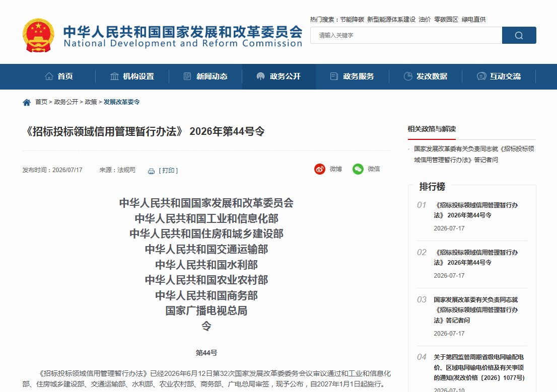
Task: Click the document icon beside 政务服务
Action: pos(334,76)
